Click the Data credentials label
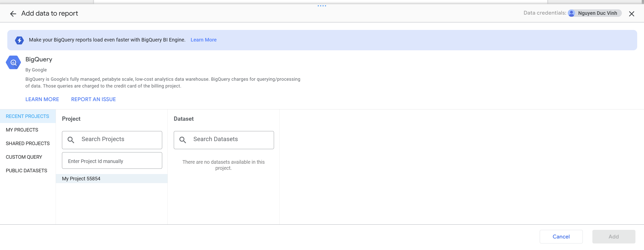Image resolution: width=644 pixels, height=250 pixels. point(545,13)
